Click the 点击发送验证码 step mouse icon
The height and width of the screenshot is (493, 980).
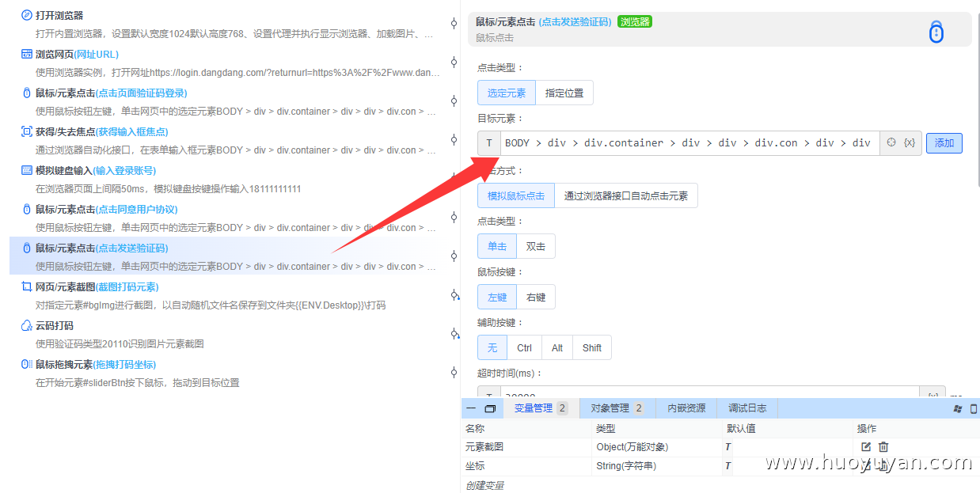tap(27, 248)
